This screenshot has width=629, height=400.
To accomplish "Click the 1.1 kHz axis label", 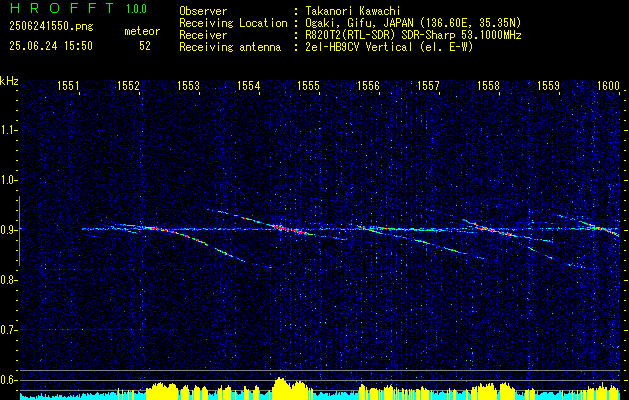I will pyautogui.click(x=8, y=130).
